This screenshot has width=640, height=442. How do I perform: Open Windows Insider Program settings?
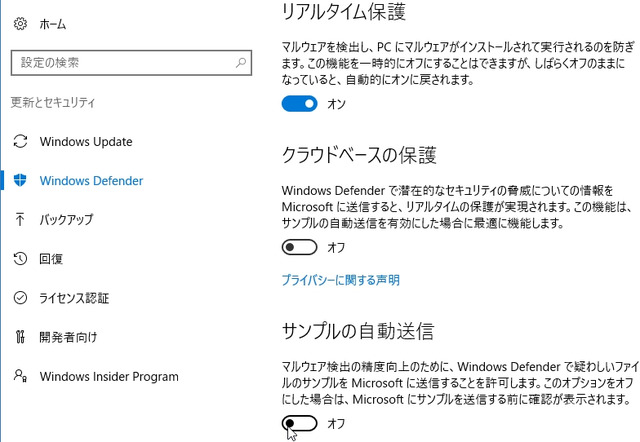click(109, 376)
